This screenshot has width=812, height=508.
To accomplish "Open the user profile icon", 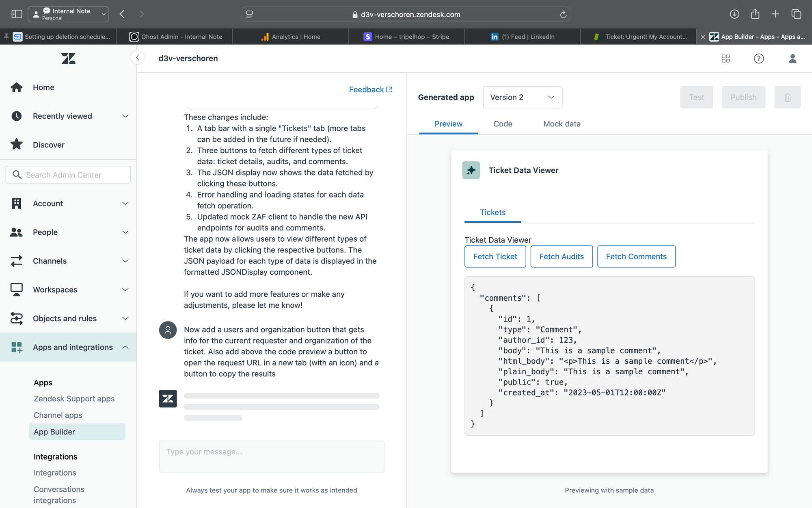I will [793, 59].
